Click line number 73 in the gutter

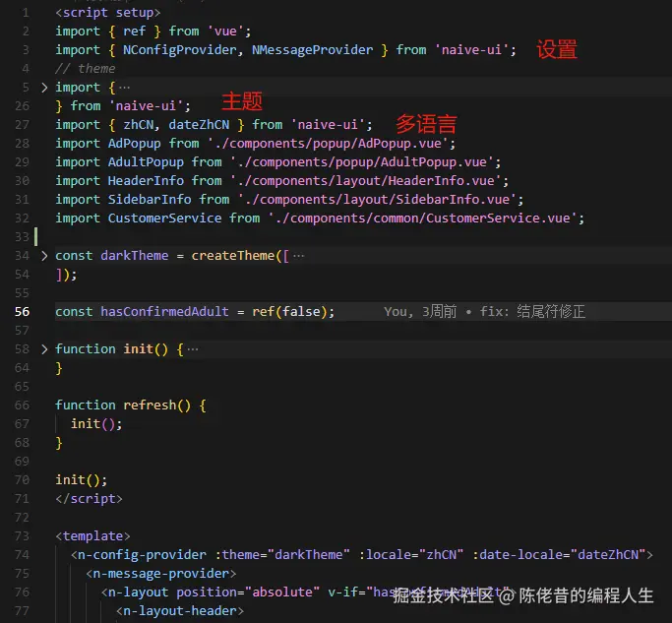coord(23,536)
